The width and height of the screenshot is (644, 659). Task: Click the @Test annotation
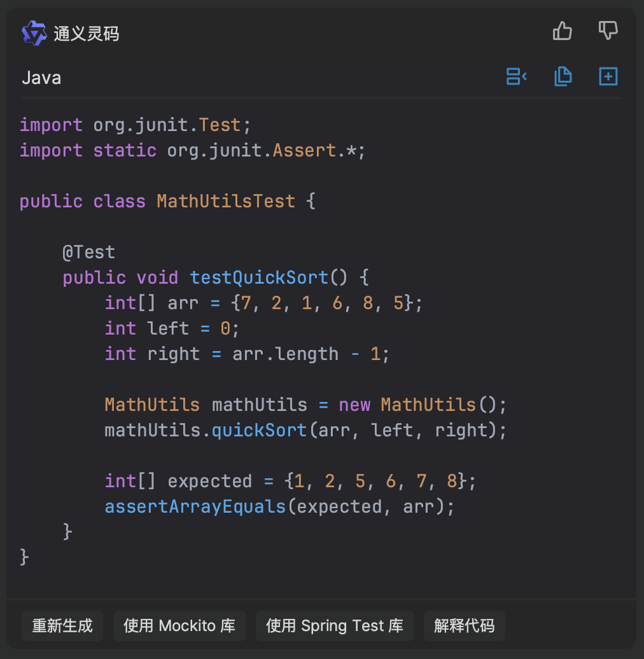(x=88, y=252)
